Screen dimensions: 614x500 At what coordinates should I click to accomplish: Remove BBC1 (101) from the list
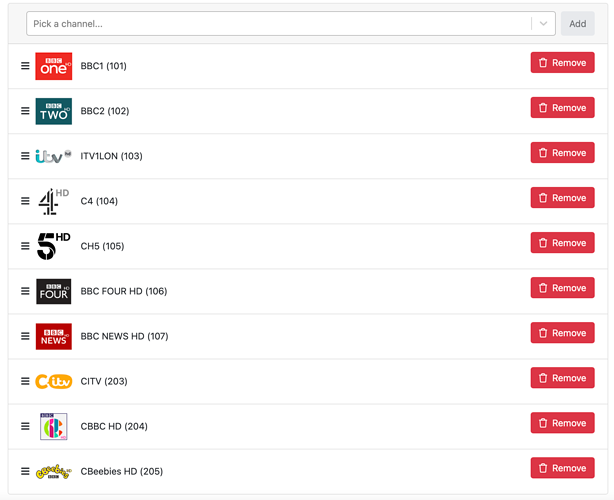tap(562, 63)
